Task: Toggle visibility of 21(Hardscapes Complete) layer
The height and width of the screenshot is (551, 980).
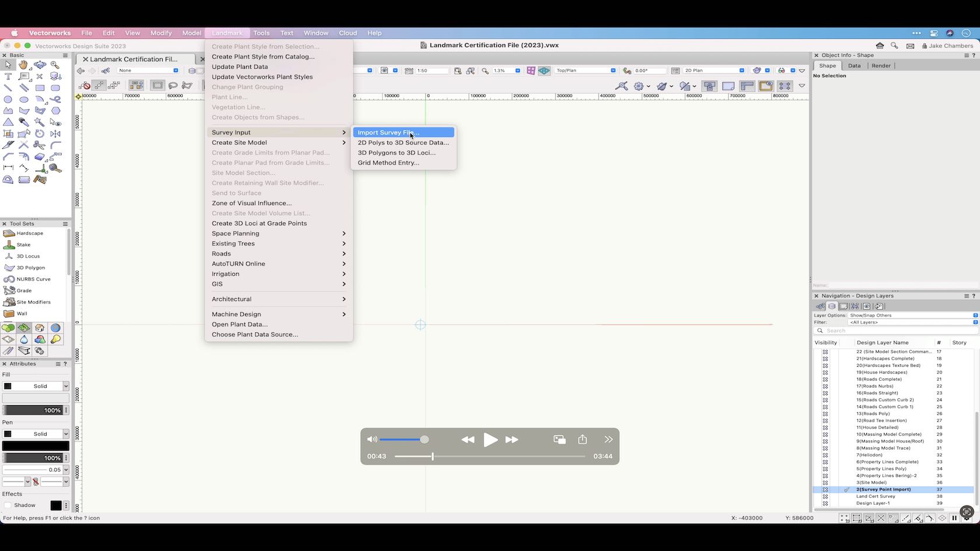Action: click(825, 359)
